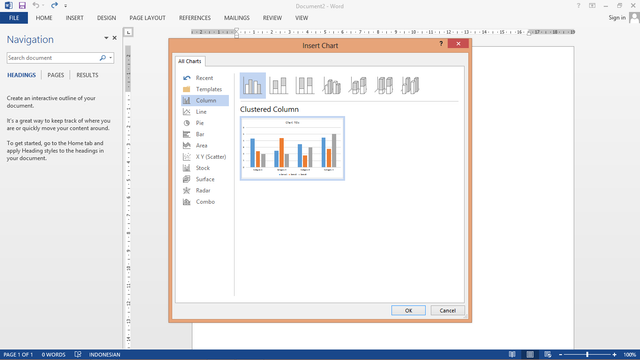Select the 3-D Clustered Column subtype icon

click(331, 86)
